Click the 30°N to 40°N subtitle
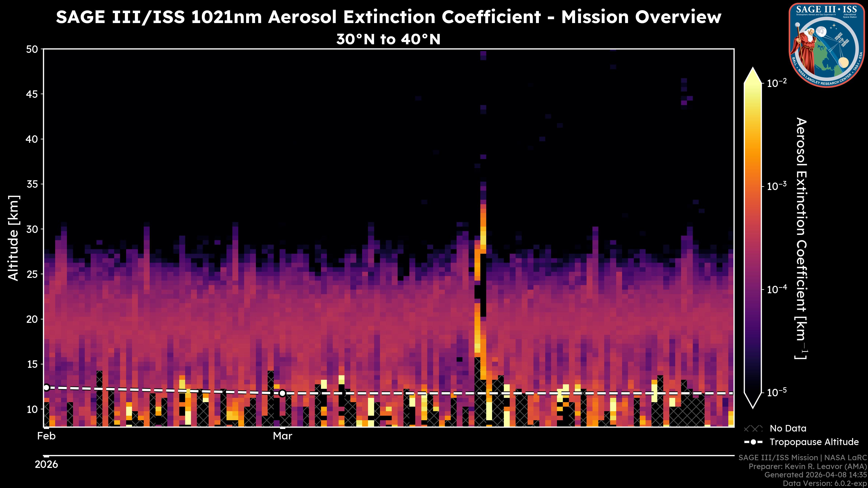Viewport: 868px width, 488px height. click(x=388, y=39)
